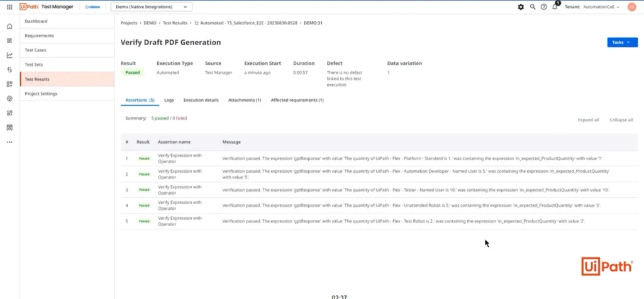Click the Home icon in left rail
Image resolution: width=644 pixels, height=299 pixels.
click(x=9, y=26)
